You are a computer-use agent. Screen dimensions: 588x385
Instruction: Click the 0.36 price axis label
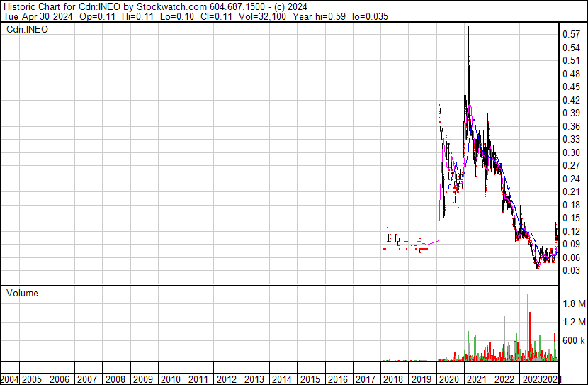pos(572,126)
